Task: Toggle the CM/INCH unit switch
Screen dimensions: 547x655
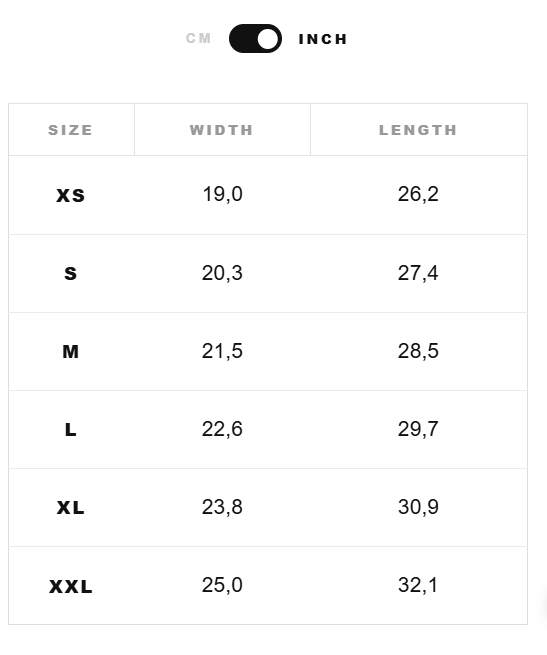Action: (x=255, y=38)
